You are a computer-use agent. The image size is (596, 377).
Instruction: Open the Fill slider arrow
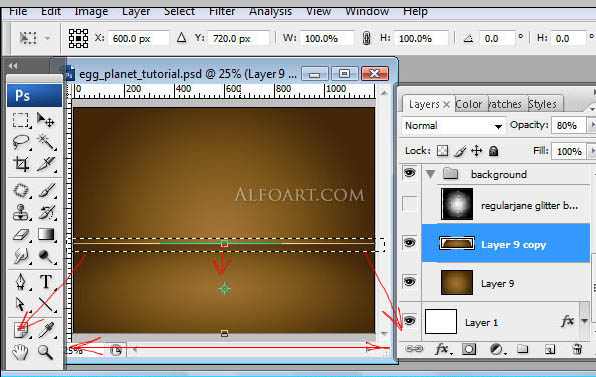point(592,151)
